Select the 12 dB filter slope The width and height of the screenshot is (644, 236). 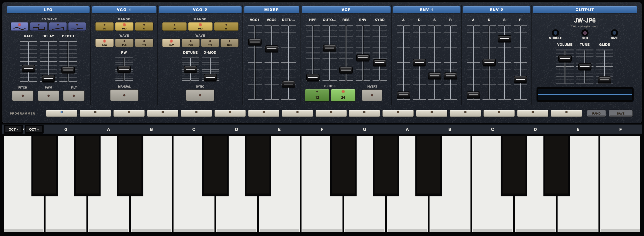(317, 95)
